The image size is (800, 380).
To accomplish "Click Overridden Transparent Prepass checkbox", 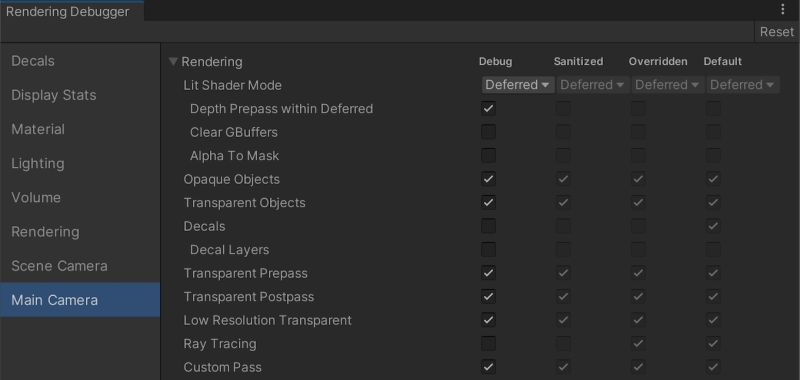I will coord(638,272).
